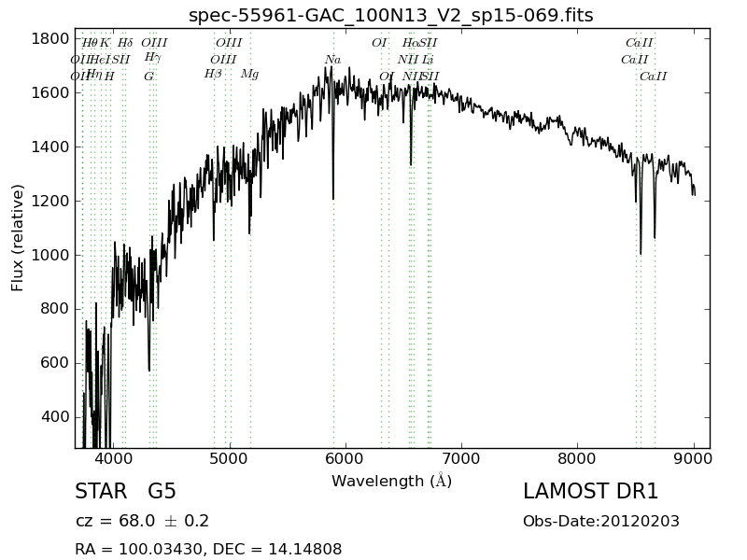Click the plot title spec-55961-GAC_100N13_V2_sp15-069.fits

(x=390, y=15)
